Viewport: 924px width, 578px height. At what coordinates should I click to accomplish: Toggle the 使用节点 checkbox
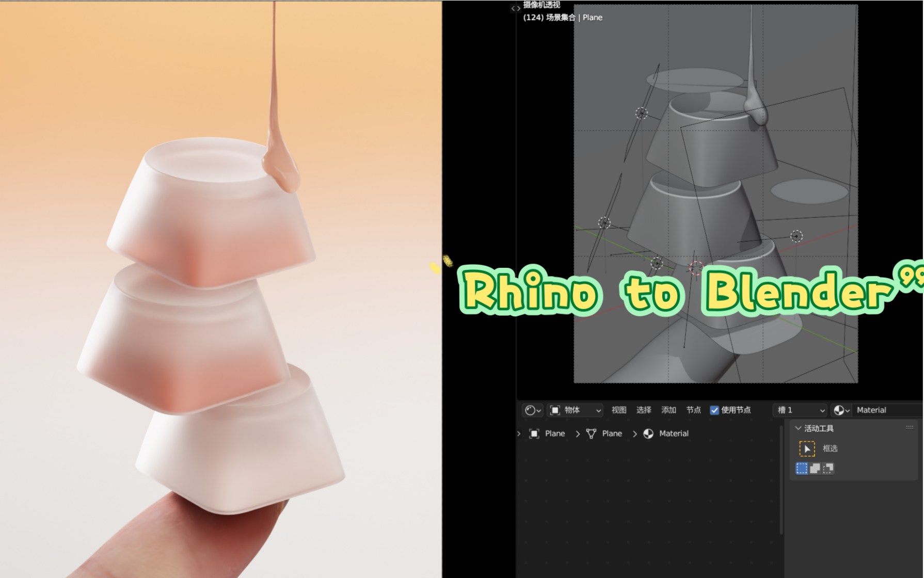(714, 410)
